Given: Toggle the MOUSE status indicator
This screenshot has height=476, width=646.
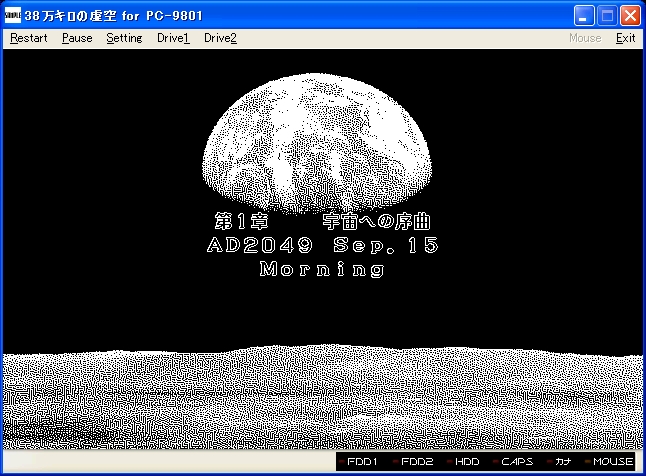Looking at the screenshot, I should tap(609, 462).
